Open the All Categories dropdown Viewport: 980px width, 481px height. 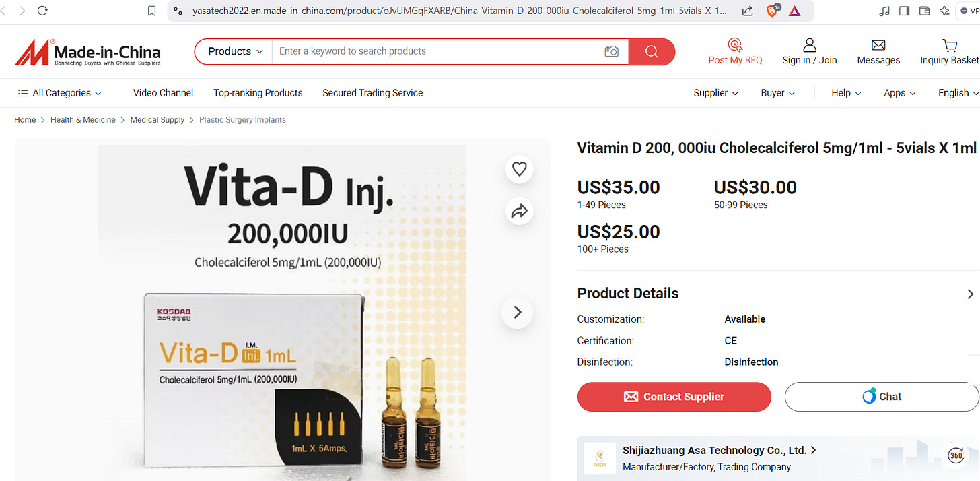[x=60, y=93]
